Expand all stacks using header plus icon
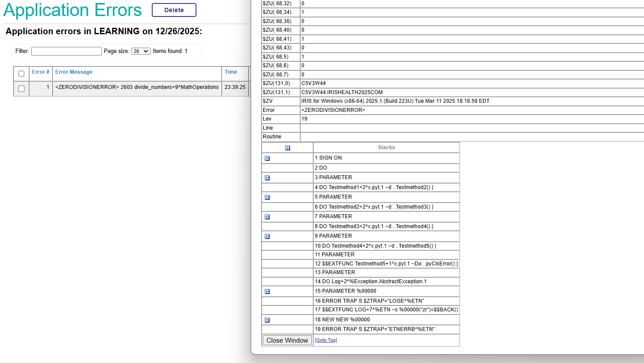Screen dimensions: 644x363 pyautogui.click(x=288, y=148)
